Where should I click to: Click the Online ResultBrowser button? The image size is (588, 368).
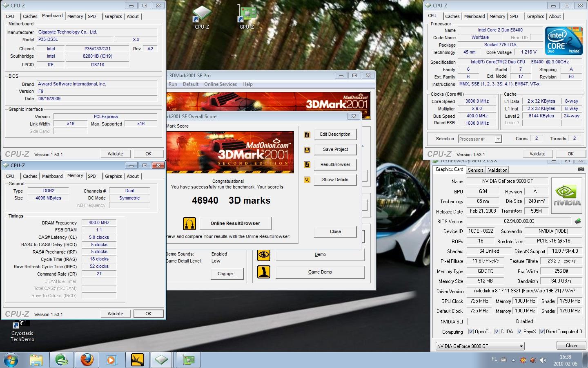[x=235, y=224]
